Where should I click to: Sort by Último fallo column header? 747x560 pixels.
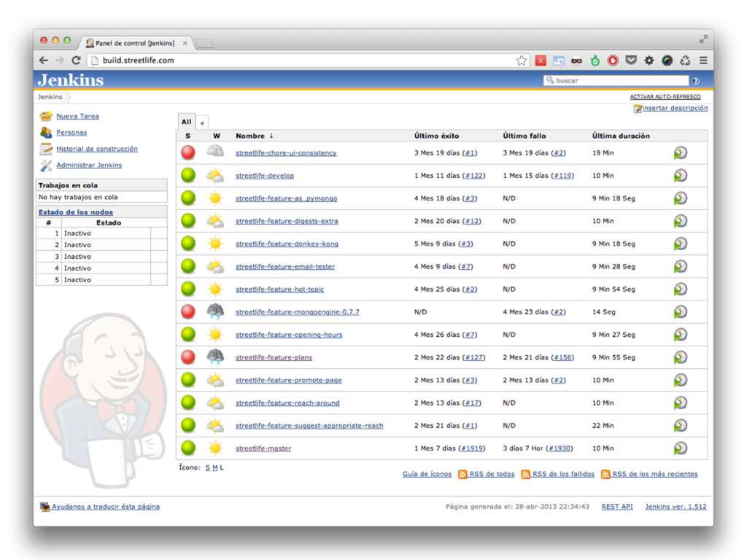[525, 136]
